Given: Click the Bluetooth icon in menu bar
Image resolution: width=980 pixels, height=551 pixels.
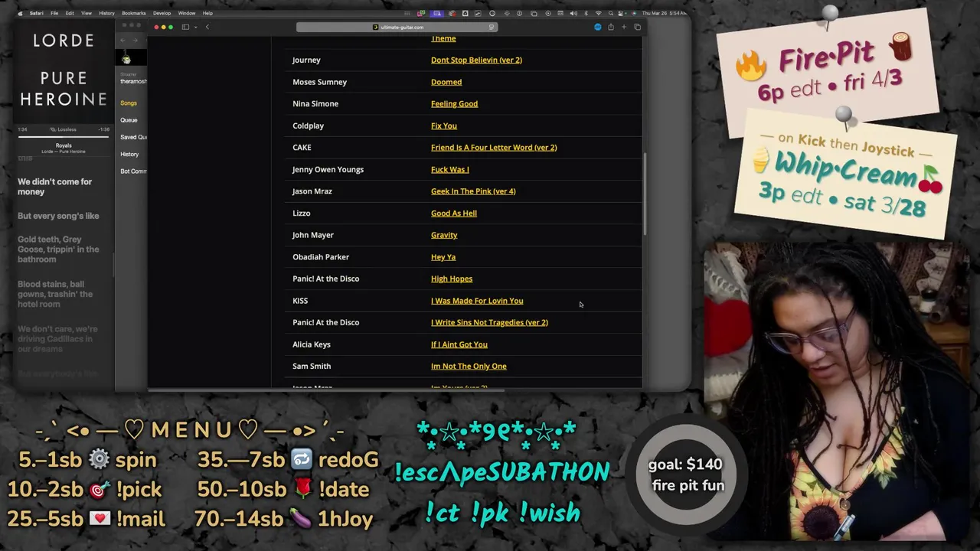Looking at the screenshot, I should tap(586, 13).
